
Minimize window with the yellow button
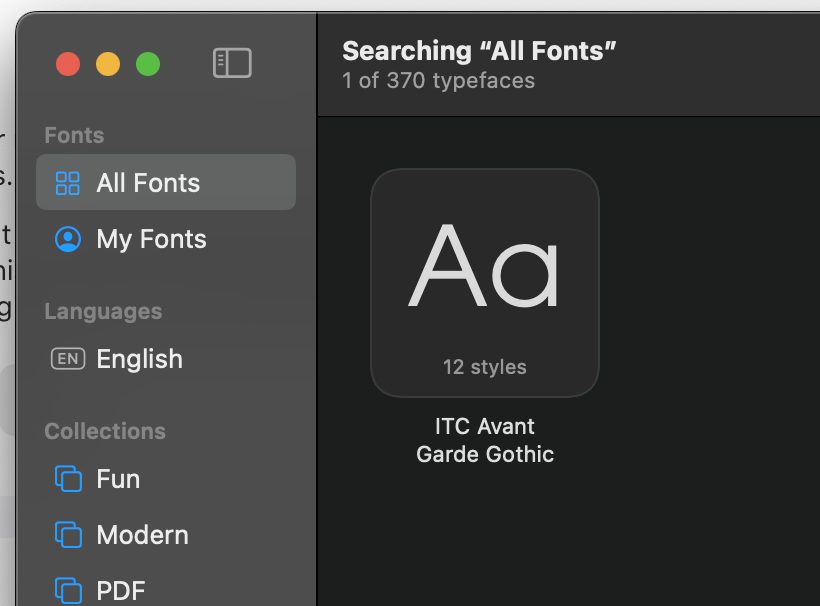click(x=108, y=64)
